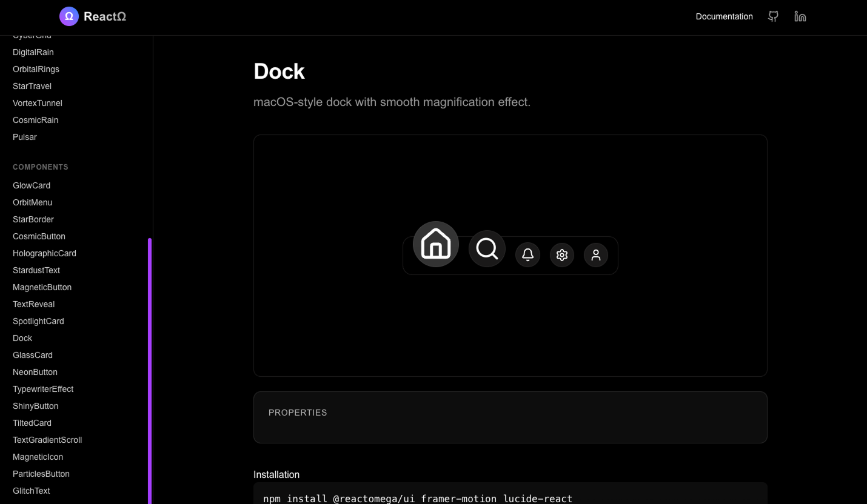Expand the MagneticButton component entry
This screenshot has height=504, width=867.
point(42,287)
